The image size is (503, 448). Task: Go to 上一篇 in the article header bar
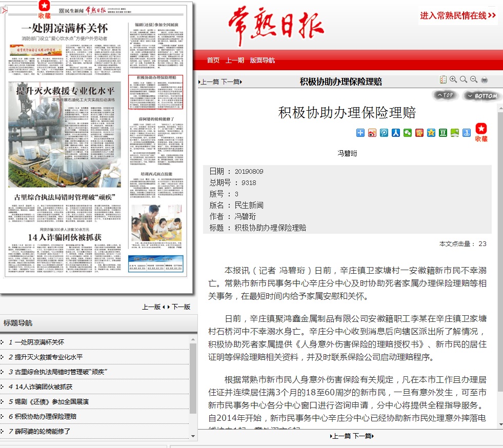click(x=209, y=82)
